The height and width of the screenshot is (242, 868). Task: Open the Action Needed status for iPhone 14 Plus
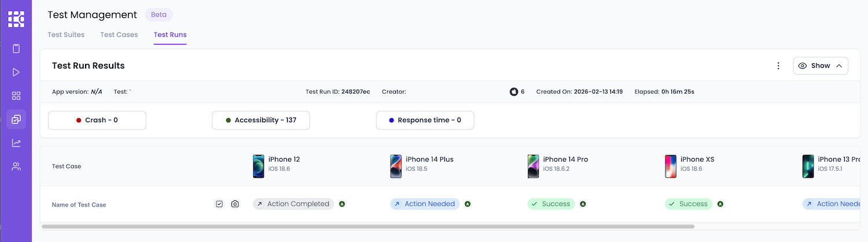coord(425,204)
